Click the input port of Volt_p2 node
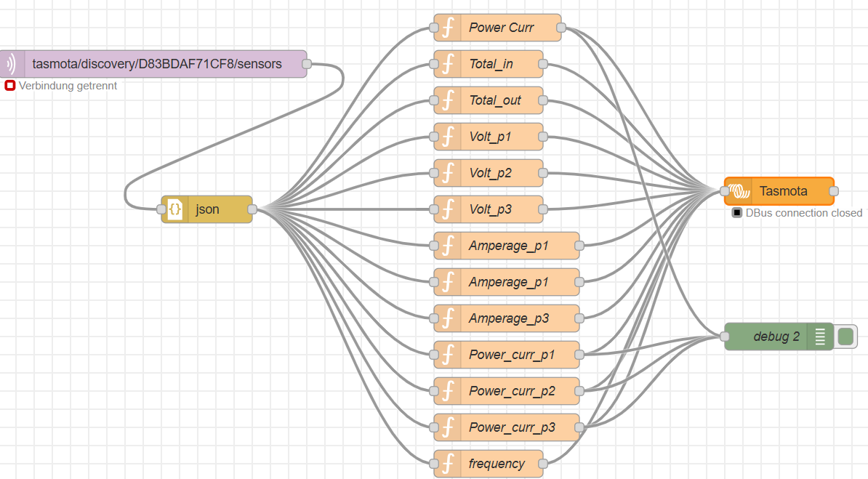 pyautogui.click(x=434, y=173)
